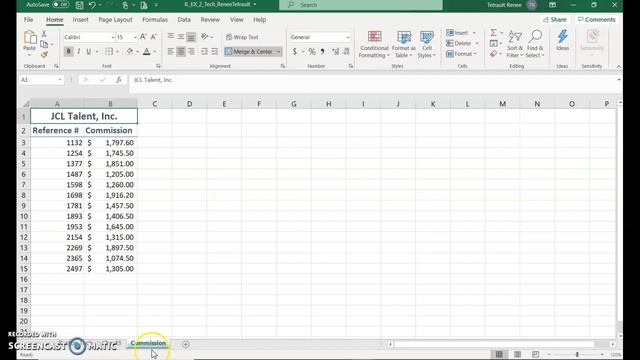Toggle Underline formatting
640x360 pixels.
point(88,51)
